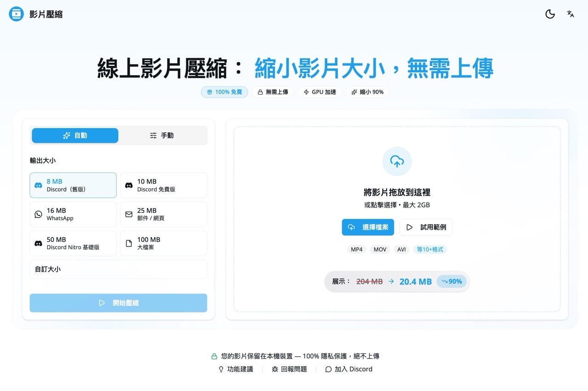Click the 影片壓縮 logo icon
The image size is (588, 391).
click(x=17, y=14)
